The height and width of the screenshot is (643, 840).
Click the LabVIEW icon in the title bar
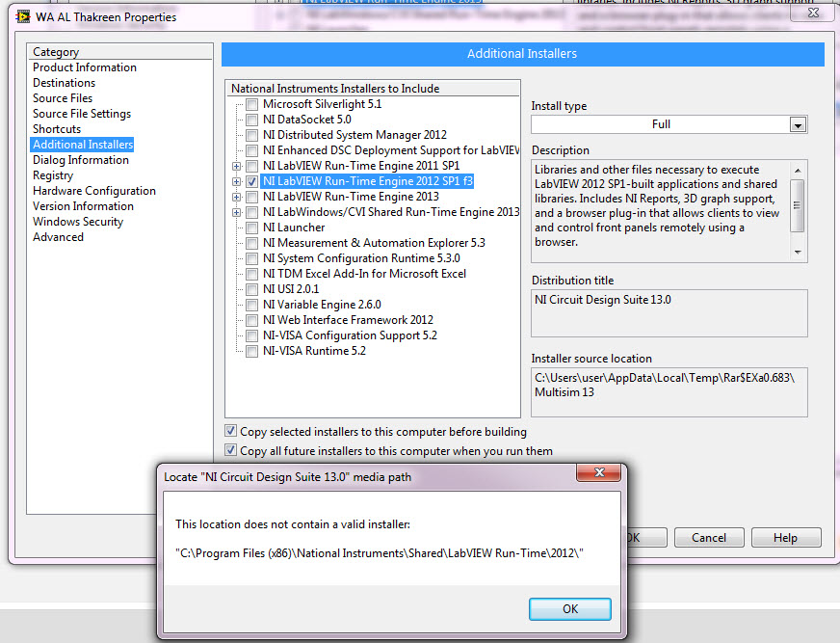[x=23, y=16]
